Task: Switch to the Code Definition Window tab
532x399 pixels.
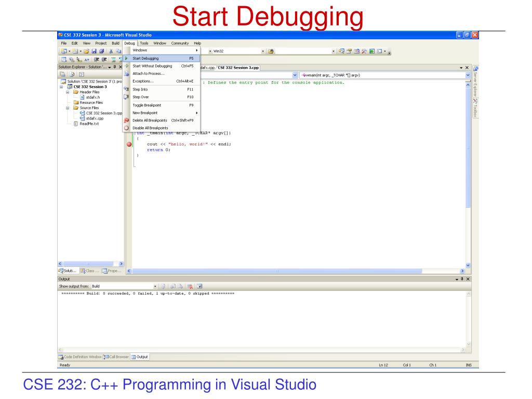Action: pyautogui.click(x=80, y=357)
